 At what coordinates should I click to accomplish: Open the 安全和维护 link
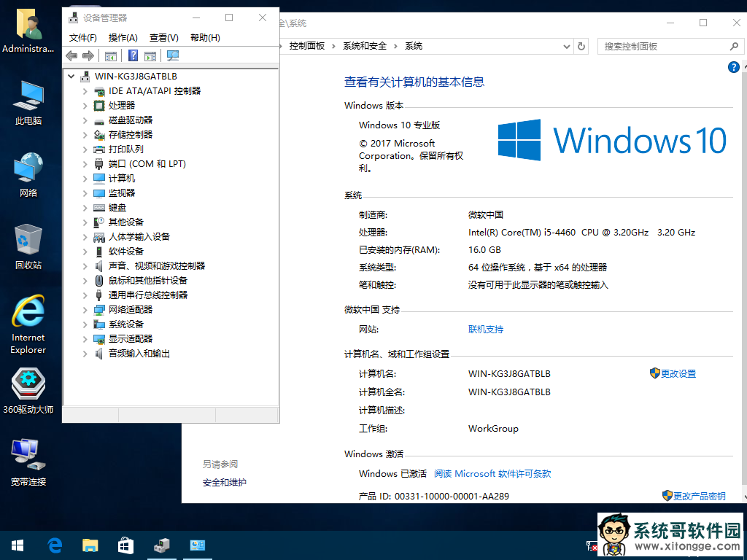point(225,483)
